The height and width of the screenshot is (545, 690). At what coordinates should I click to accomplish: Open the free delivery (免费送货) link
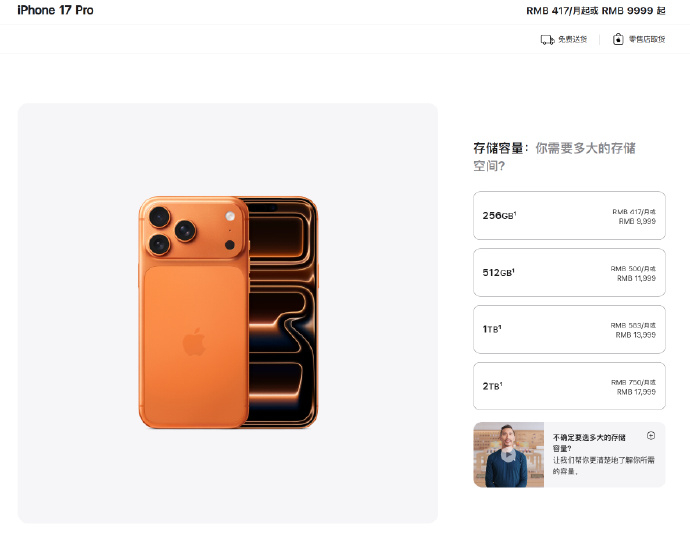573,40
